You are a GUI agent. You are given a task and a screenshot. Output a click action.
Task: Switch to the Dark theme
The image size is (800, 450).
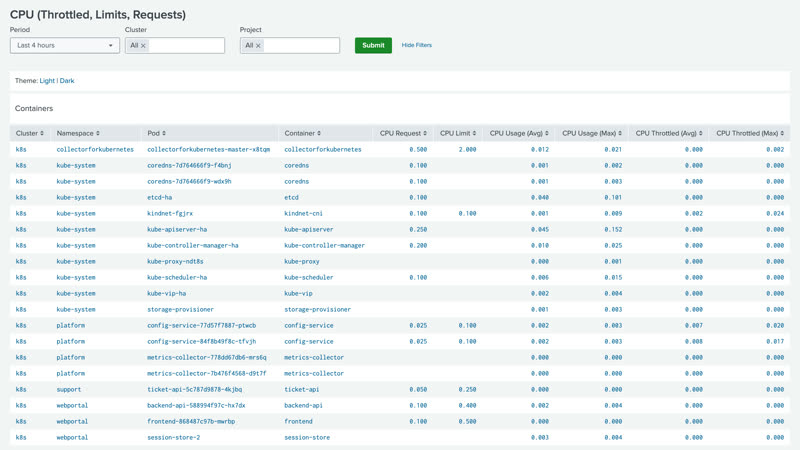pyautogui.click(x=67, y=81)
